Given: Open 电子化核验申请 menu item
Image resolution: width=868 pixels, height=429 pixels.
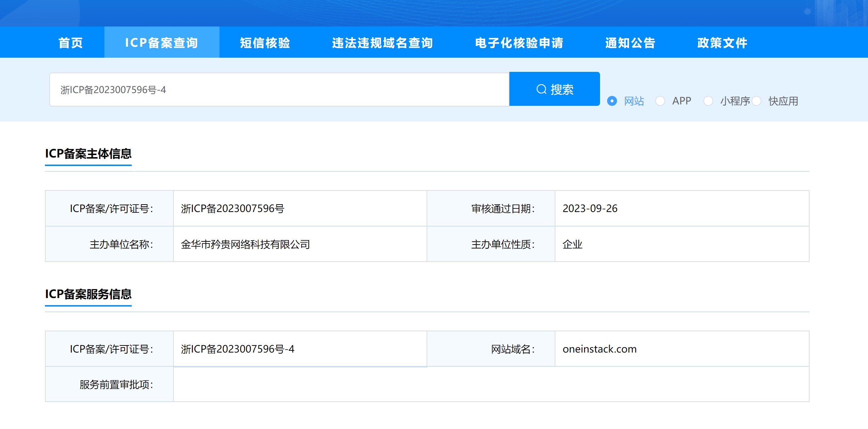Looking at the screenshot, I should [x=519, y=43].
